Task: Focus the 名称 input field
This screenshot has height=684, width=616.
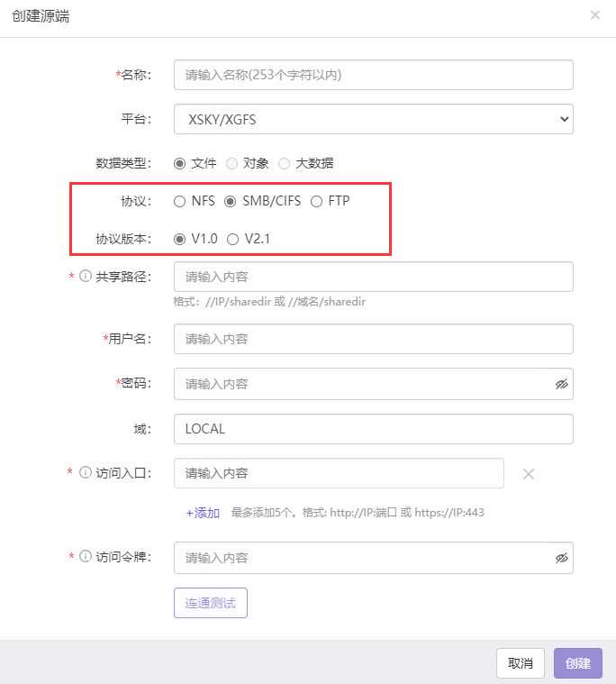Action: tap(373, 75)
